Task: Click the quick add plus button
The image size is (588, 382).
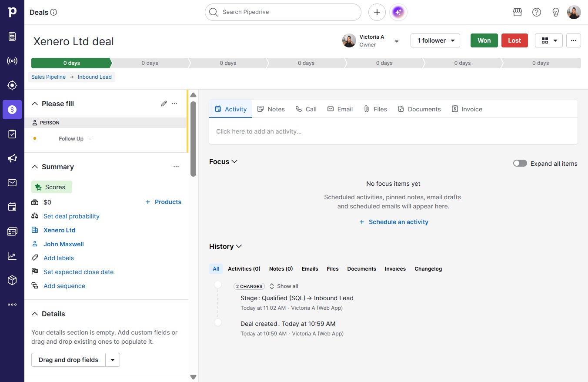Action: tap(377, 12)
